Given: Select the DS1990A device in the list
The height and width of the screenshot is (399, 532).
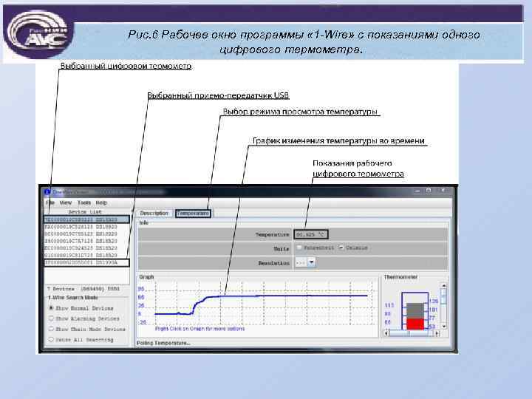Looking at the screenshot, I should pyautogui.click(x=87, y=262).
